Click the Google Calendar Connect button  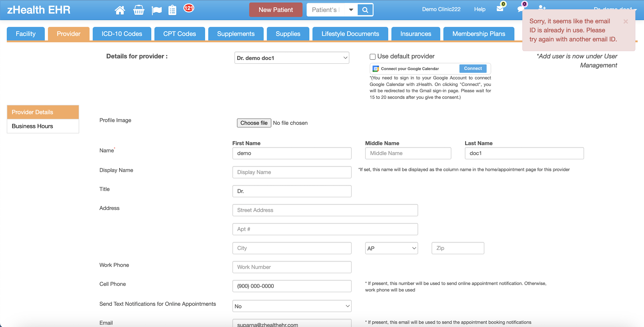[473, 68]
